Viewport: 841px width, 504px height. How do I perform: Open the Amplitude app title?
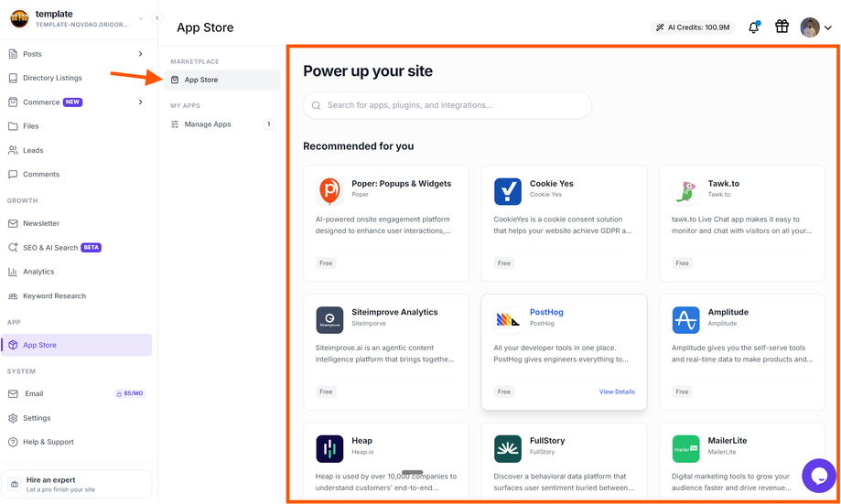tap(728, 312)
